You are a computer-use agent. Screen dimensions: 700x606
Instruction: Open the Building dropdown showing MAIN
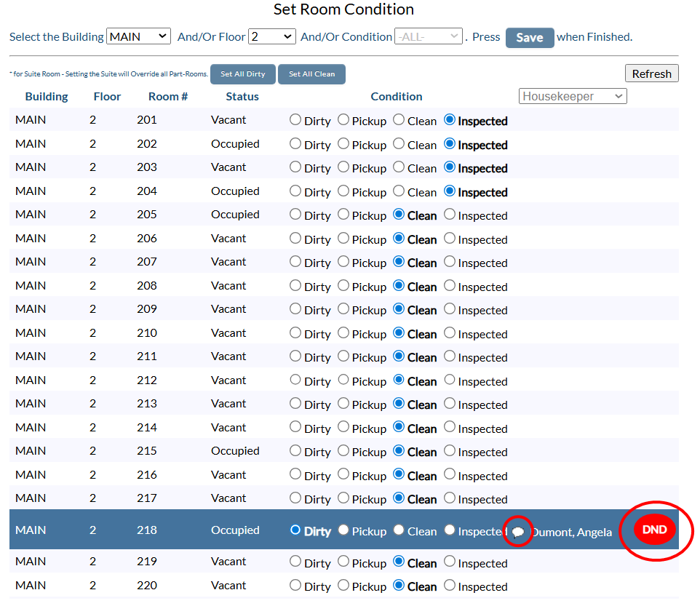[138, 36]
